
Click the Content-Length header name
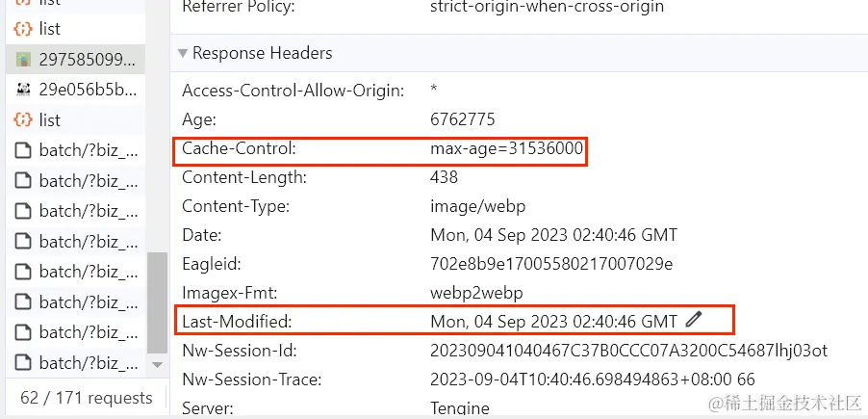point(244,177)
